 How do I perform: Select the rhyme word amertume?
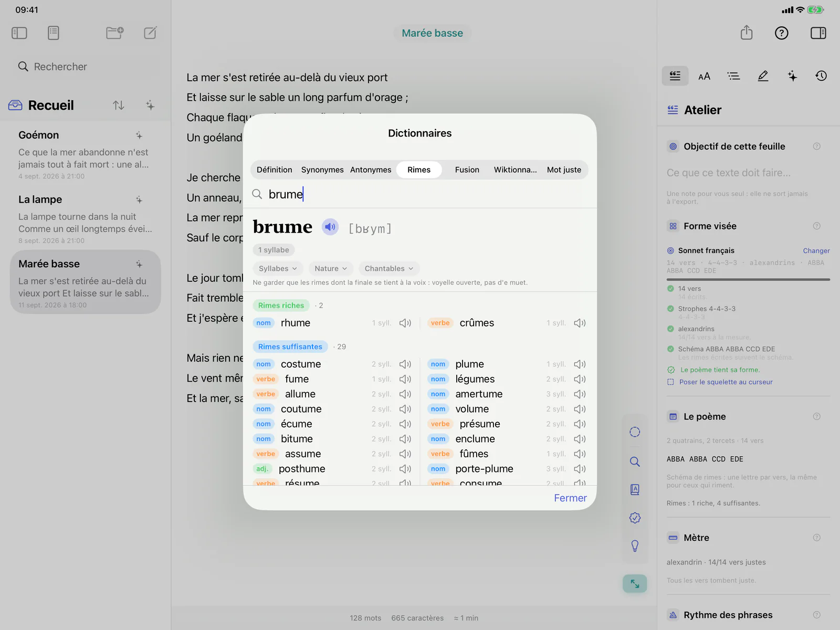click(479, 394)
